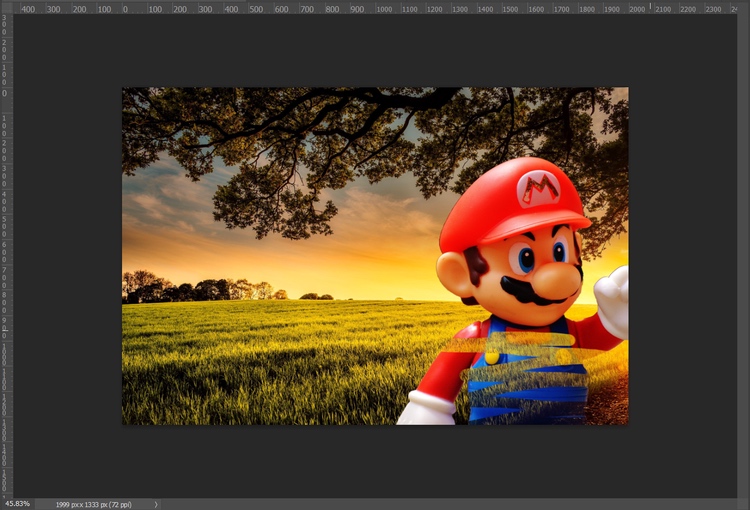Open the status bar options chevron
This screenshot has height=510, width=750.
pos(155,504)
